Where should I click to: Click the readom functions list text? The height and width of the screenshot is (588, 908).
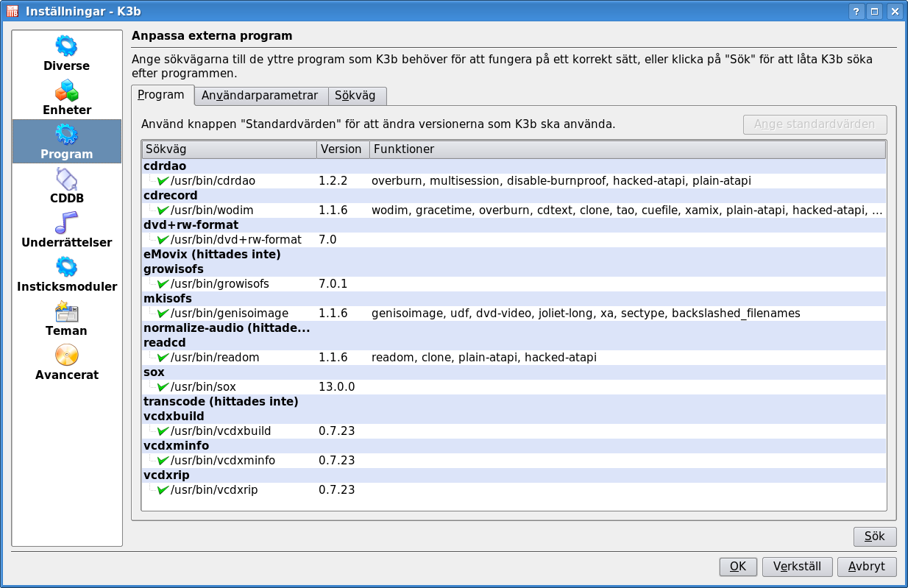coord(484,357)
